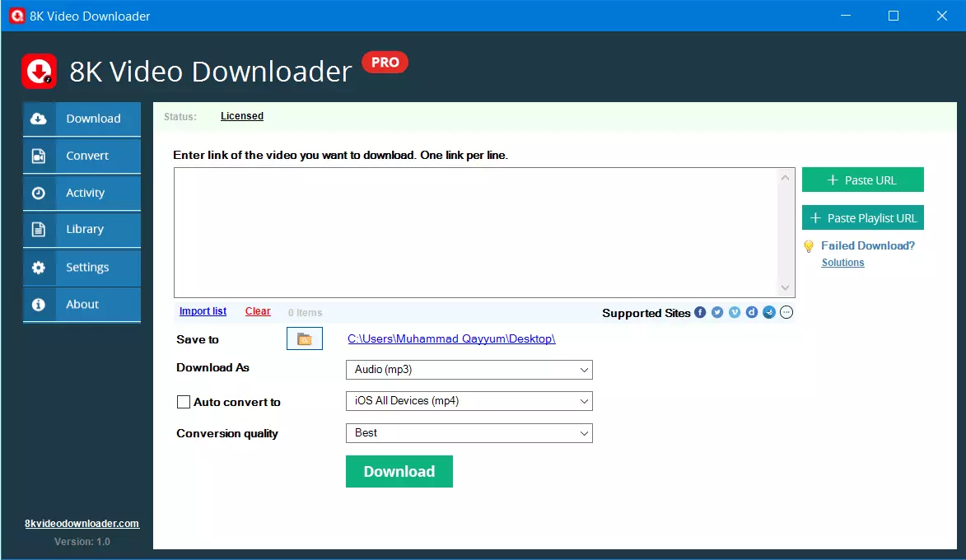Click the Import list link
The image size is (966, 560).
(x=203, y=311)
